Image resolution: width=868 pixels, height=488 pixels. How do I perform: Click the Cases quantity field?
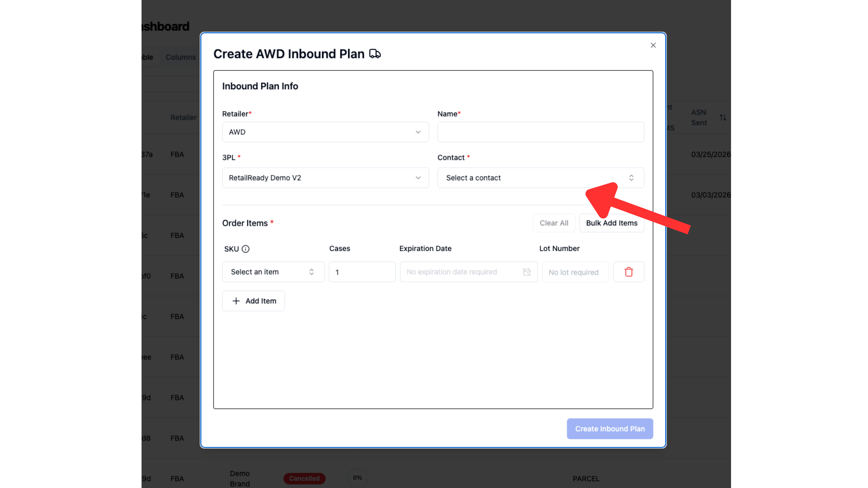point(362,272)
